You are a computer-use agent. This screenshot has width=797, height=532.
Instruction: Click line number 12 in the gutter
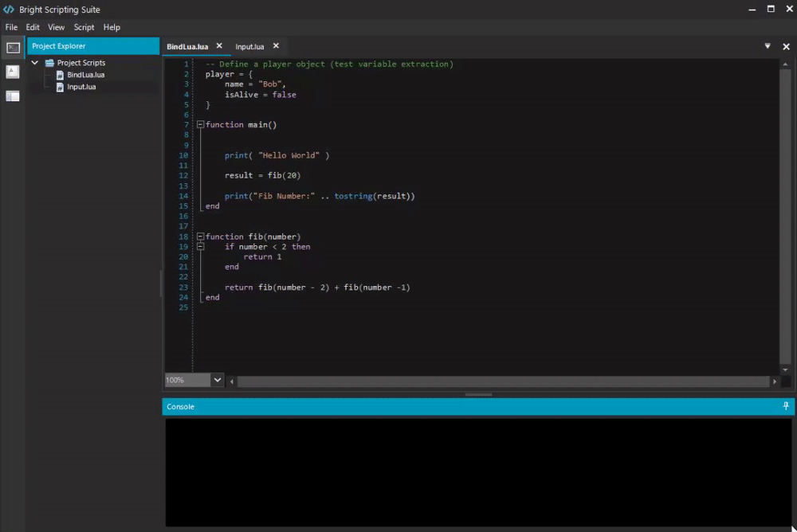click(x=183, y=176)
